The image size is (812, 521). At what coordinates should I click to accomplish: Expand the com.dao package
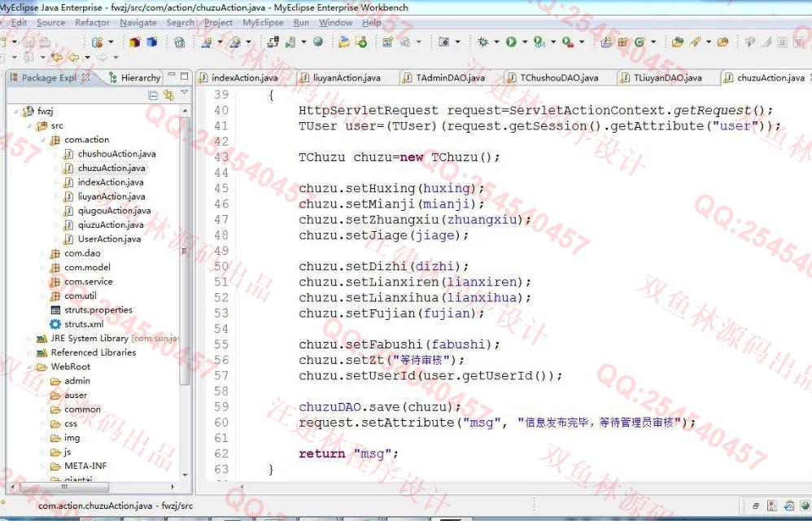click(43, 253)
